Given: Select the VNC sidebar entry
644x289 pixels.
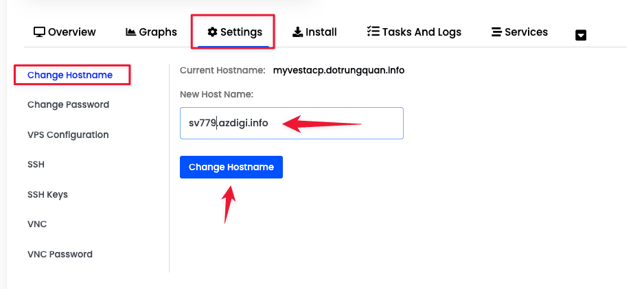Looking at the screenshot, I should pyautogui.click(x=37, y=224).
